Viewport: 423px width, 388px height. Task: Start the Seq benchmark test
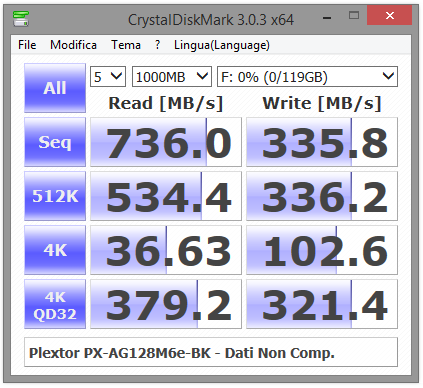coord(55,142)
